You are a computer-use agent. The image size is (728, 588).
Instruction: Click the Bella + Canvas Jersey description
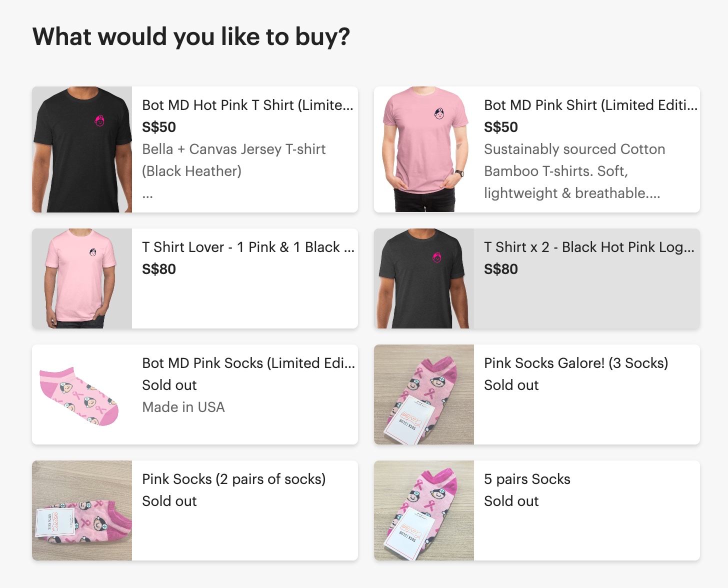pos(233,160)
